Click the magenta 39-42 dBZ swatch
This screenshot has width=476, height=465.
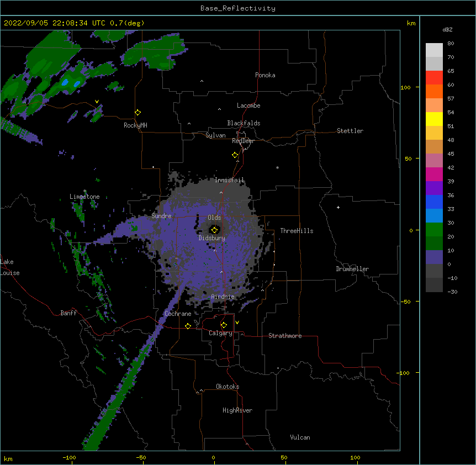click(434, 174)
